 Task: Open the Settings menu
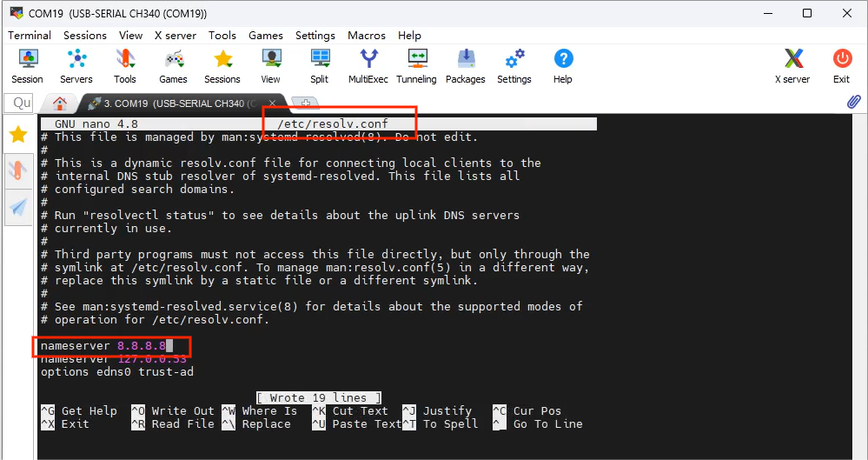tap(315, 36)
